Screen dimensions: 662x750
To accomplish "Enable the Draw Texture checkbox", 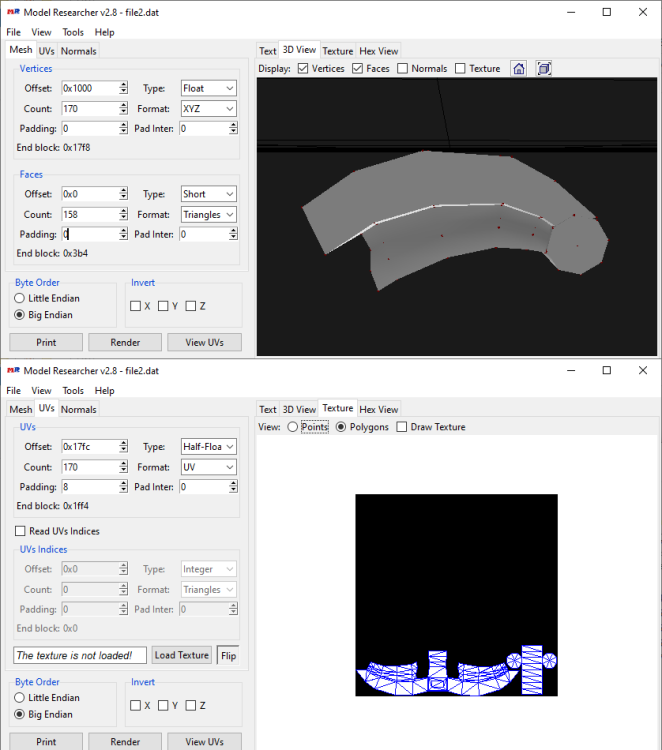I will tap(401, 427).
